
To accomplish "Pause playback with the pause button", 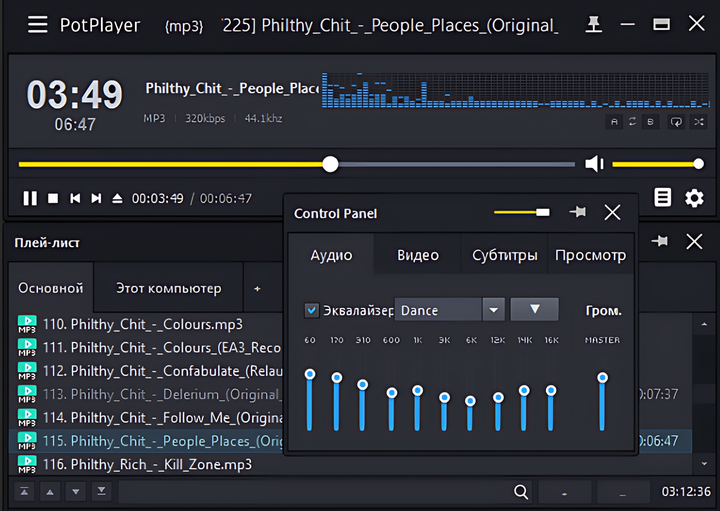I will 30,198.
